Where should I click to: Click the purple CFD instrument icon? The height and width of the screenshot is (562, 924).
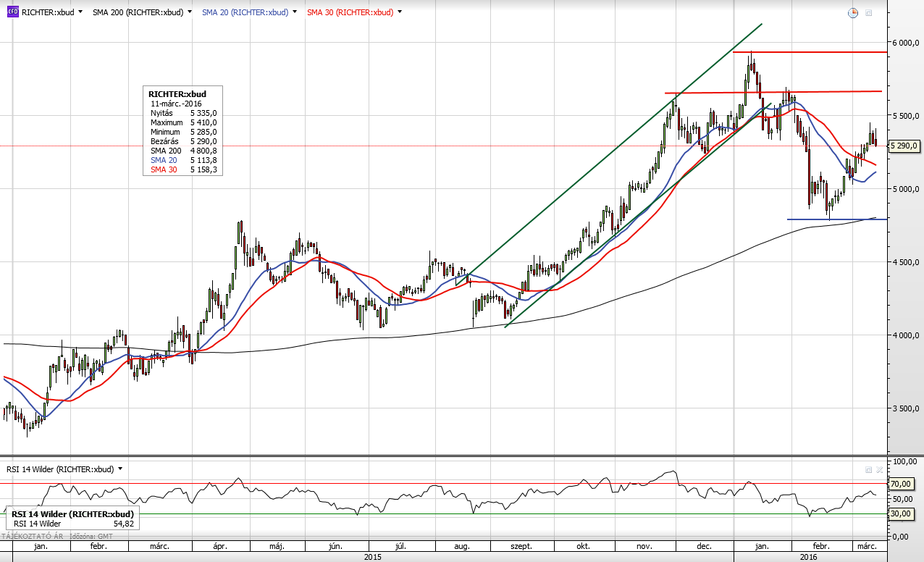click(x=12, y=12)
